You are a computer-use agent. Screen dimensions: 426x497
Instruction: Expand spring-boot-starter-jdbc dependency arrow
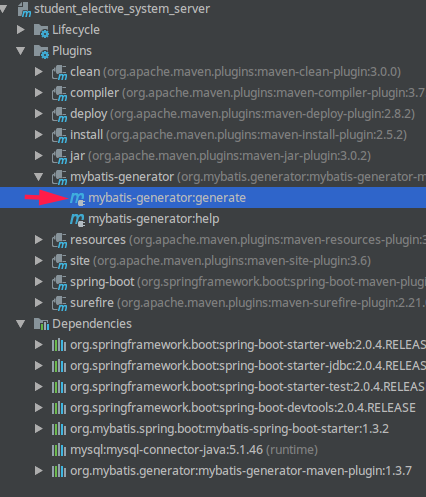[39, 366]
